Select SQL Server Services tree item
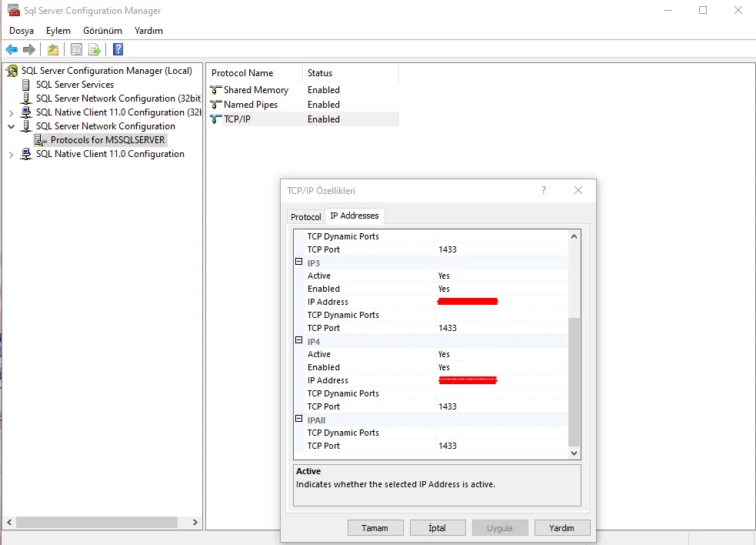The width and height of the screenshot is (756, 545). [x=75, y=85]
